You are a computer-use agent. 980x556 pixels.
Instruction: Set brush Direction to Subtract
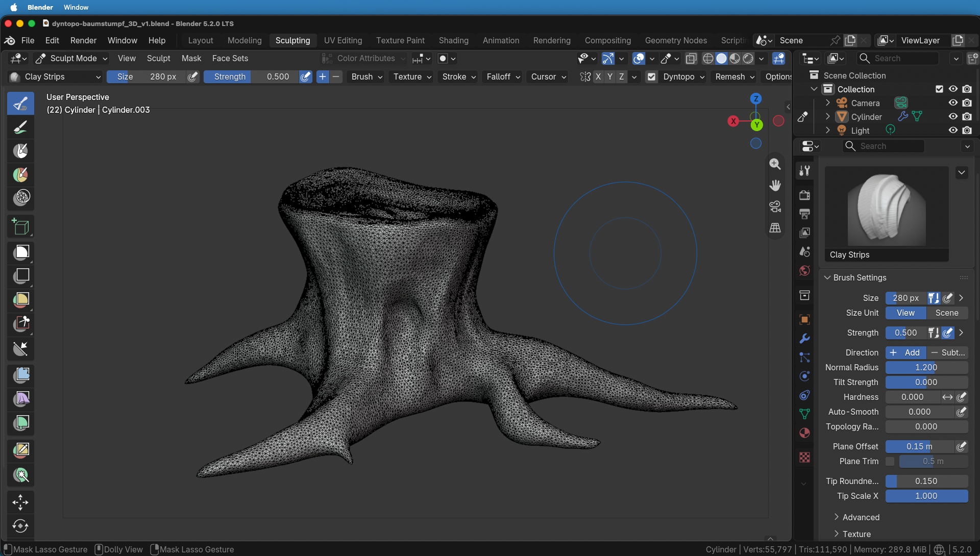tap(947, 352)
